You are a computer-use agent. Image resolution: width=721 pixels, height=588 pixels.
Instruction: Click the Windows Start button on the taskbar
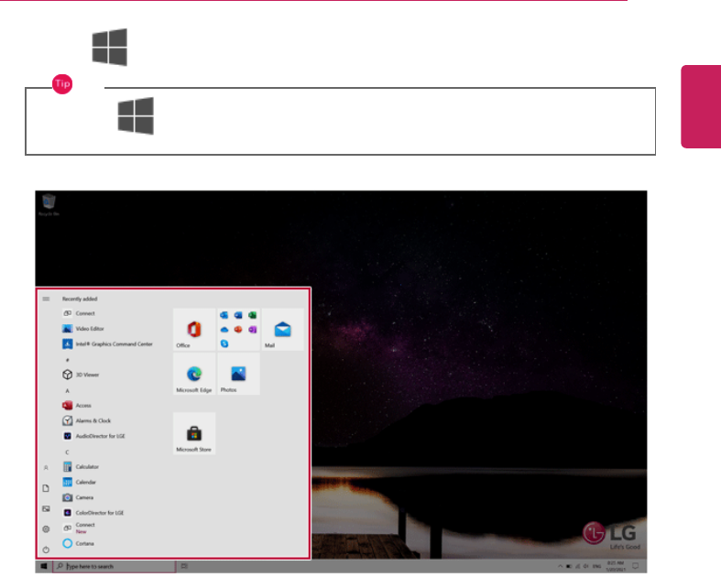44,566
